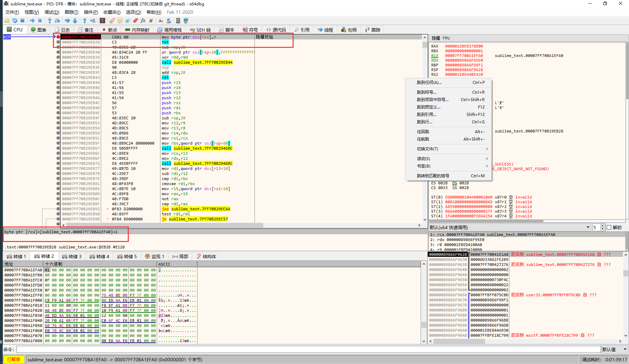The image size is (629, 364).
Task: Disable the red breakpoint at 00007FF70B29EB28
Action: click(x=58, y=37)
